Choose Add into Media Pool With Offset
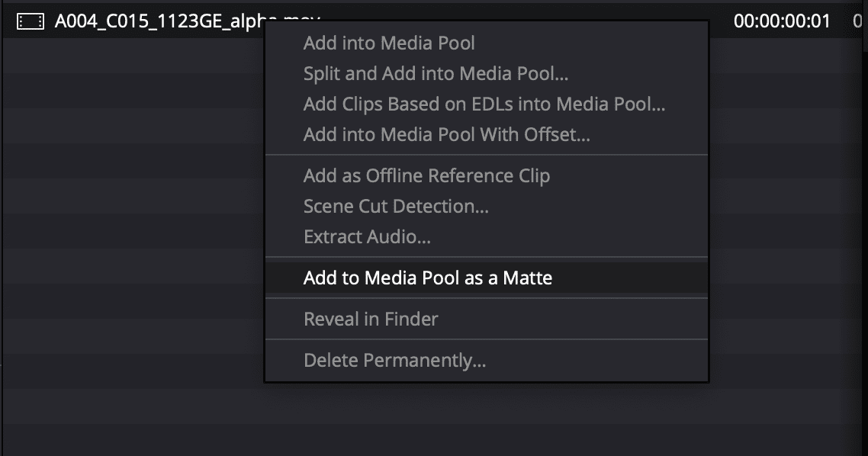 tap(446, 135)
